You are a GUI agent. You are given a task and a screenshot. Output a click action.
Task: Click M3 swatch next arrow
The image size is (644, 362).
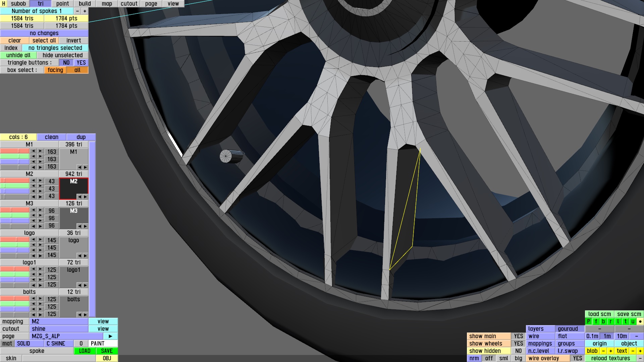coord(85,226)
